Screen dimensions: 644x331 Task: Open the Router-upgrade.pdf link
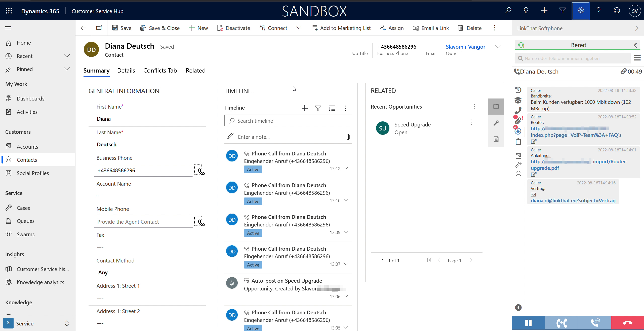pos(579,165)
